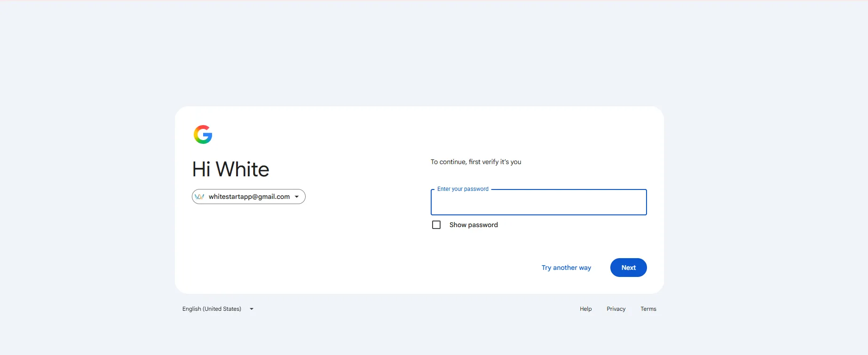This screenshot has height=355, width=868.
Task: Enable the Show password checkbox
Action: (x=436, y=225)
